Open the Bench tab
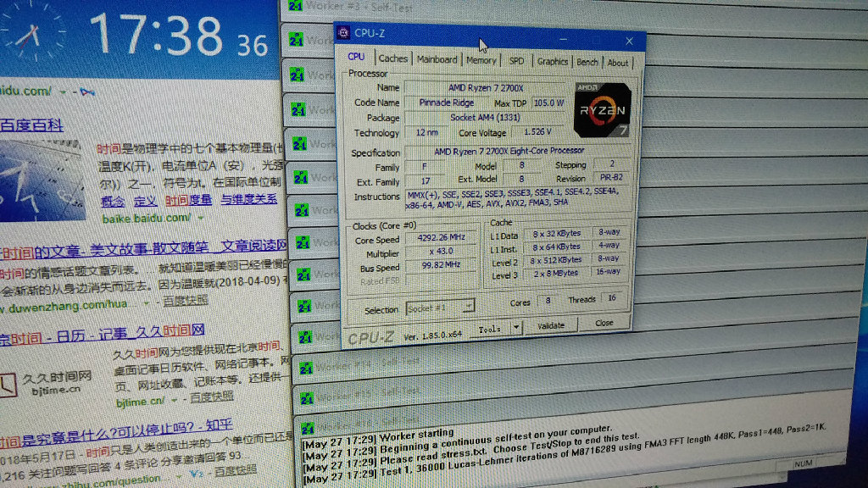Screen dimensions: 868x488 point(587,62)
